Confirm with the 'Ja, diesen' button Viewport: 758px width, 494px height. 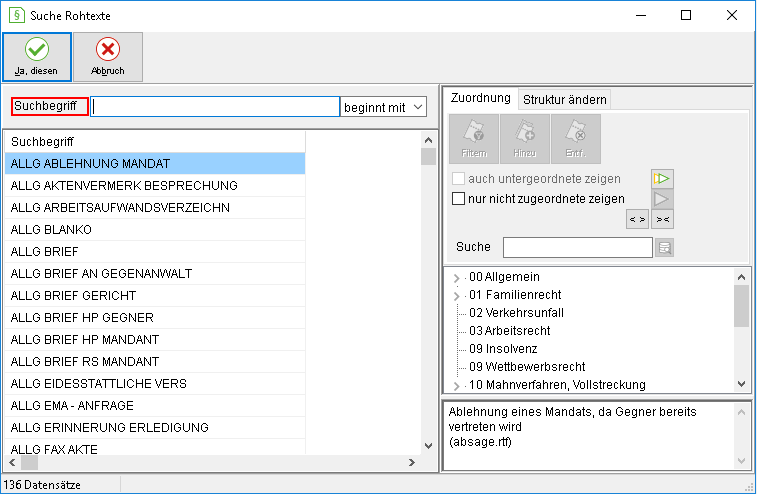tap(37, 57)
